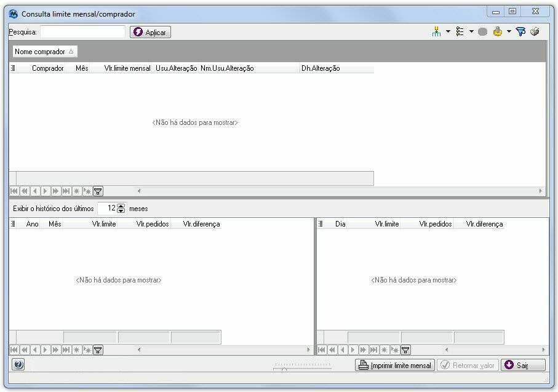
Task: Sort by the Dia column header
Action: [x=335, y=224]
